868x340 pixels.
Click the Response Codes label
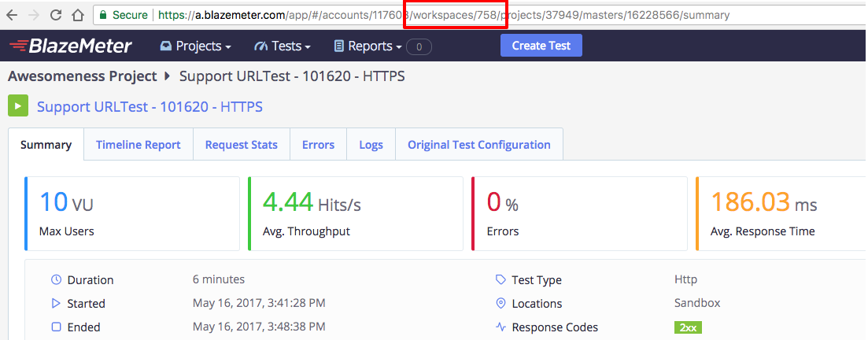tap(555, 327)
